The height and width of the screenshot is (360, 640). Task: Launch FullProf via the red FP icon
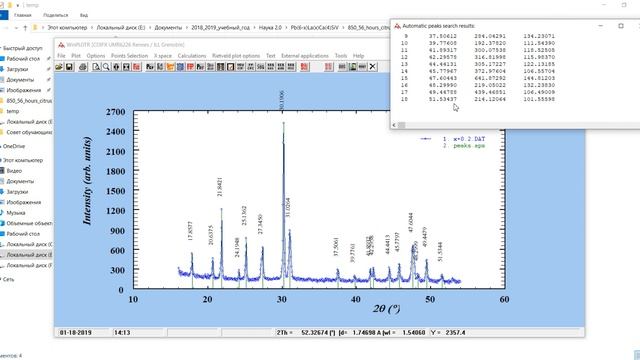point(190,67)
